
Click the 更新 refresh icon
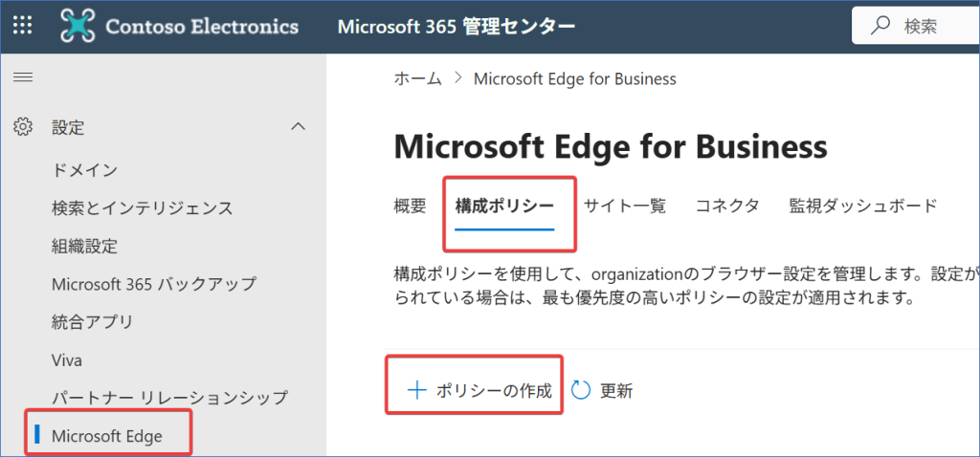[582, 390]
